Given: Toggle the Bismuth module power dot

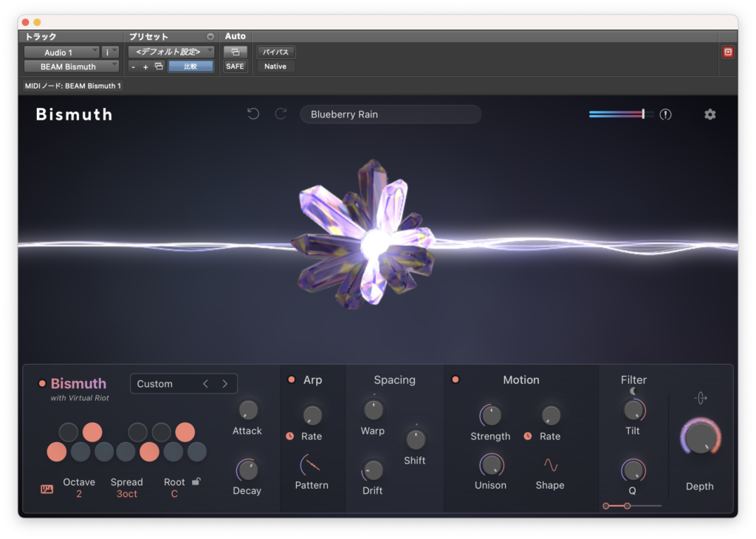Looking at the screenshot, I should pos(42,383).
